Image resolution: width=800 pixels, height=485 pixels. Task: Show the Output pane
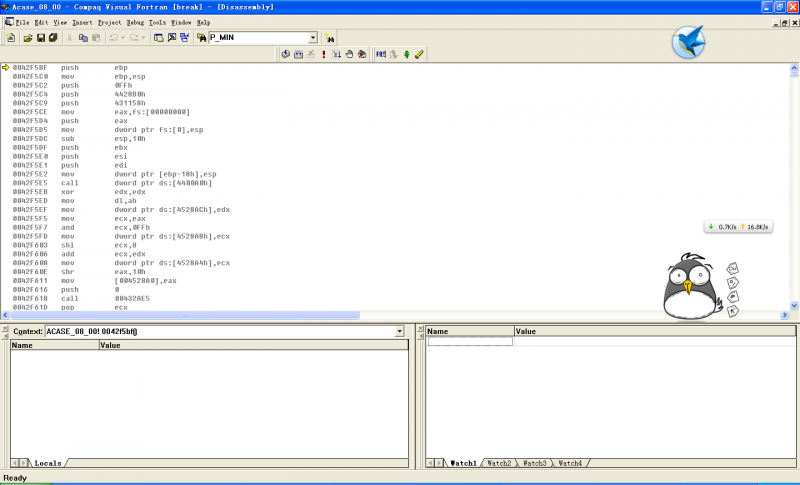(x=172, y=38)
